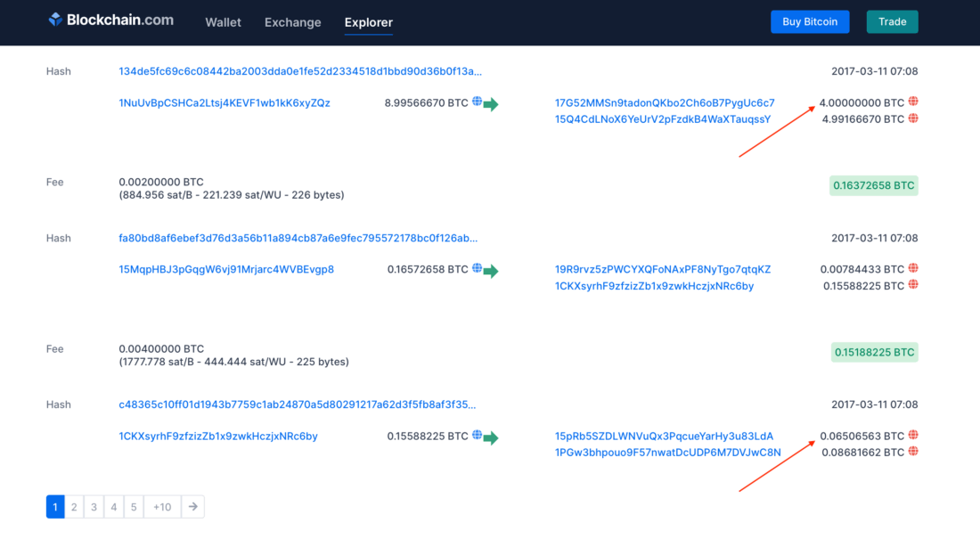The image size is (980, 539).
Task: Switch to the Exchange tab
Action: [x=292, y=22]
